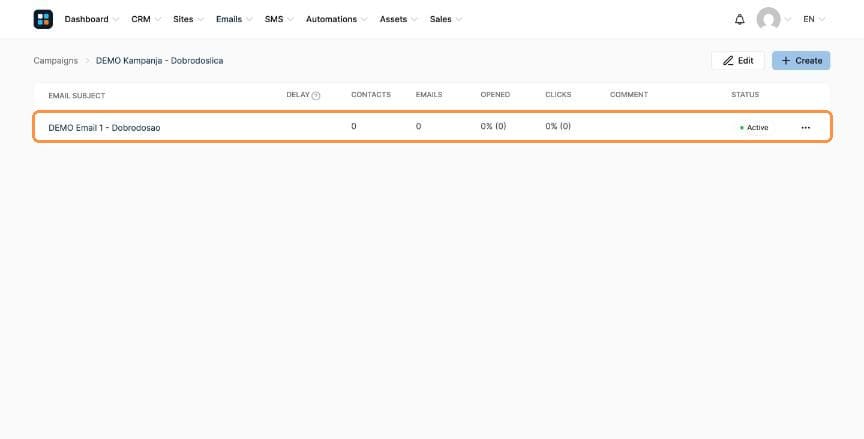Open the EN language dropdown
Viewport: 864px width, 439px height.
click(814, 19)
